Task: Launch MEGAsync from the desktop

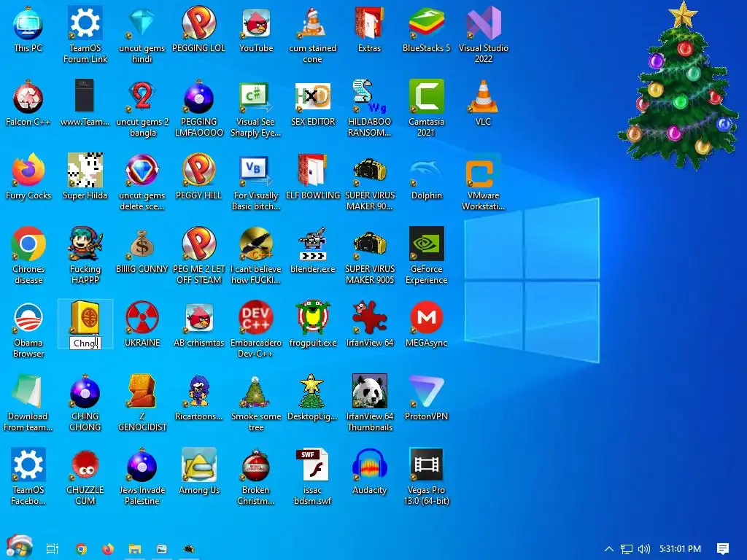Action: tap(426, 324)
